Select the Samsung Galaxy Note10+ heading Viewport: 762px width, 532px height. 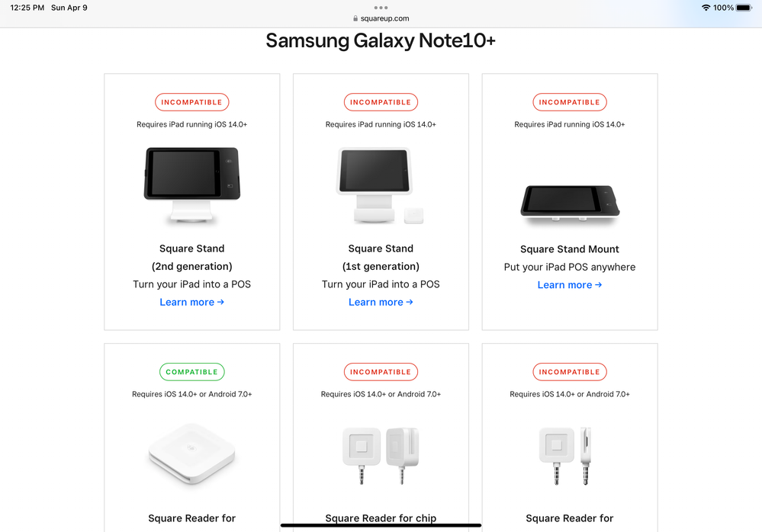pos(381,40)
